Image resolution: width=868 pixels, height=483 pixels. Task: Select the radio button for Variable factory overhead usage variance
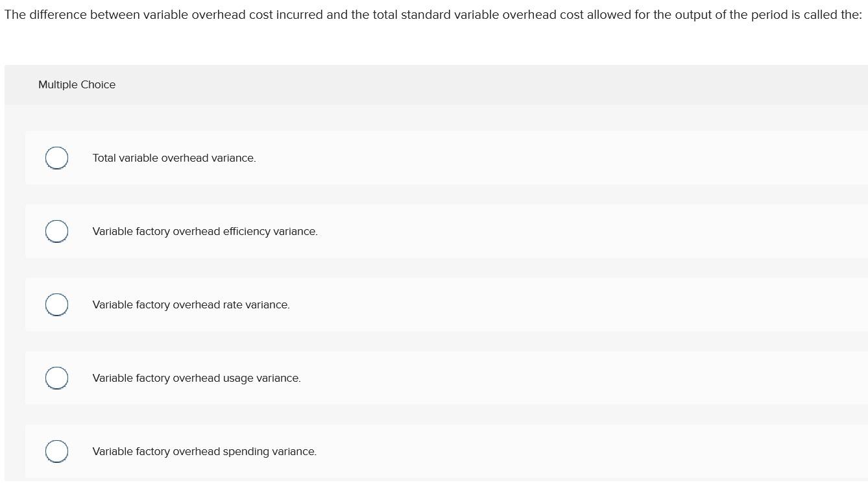tap(56, 378)
